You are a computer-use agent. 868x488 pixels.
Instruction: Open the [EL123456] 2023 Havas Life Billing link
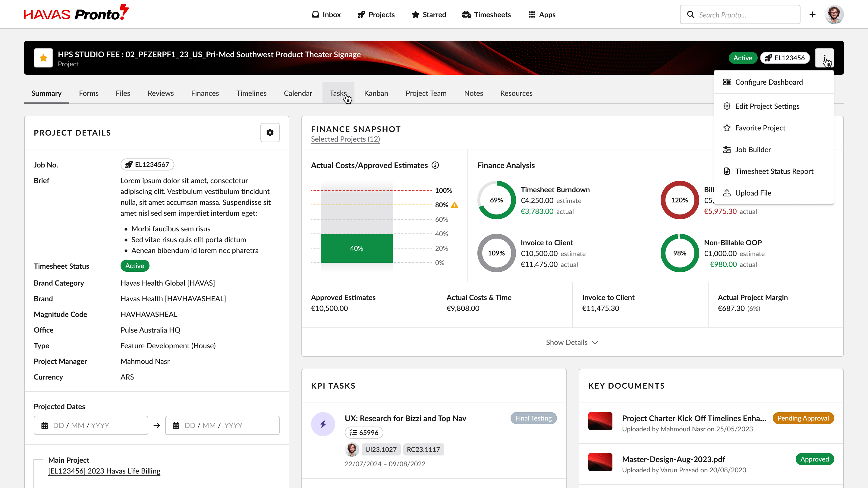104,471
